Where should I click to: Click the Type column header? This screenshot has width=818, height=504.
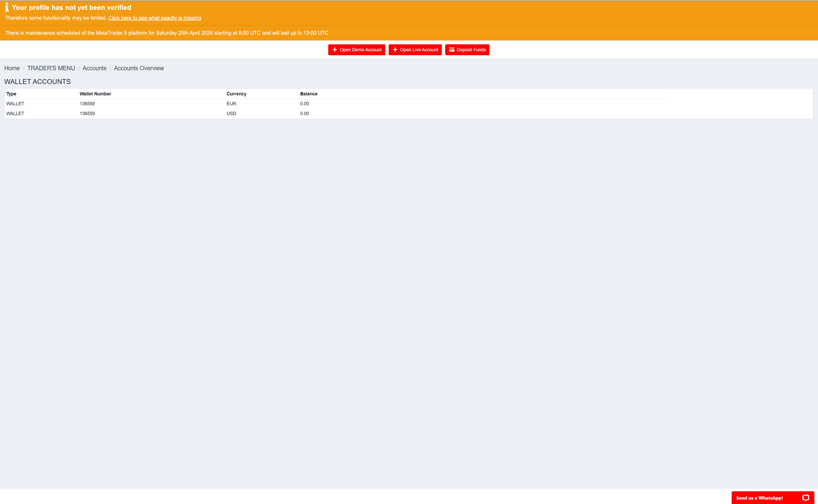pyautogui.click(x=11, y=94)
